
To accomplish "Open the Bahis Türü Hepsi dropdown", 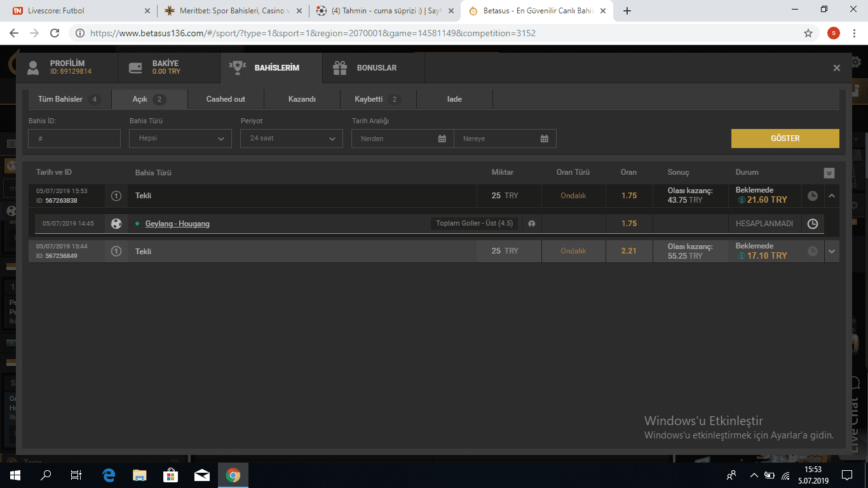I will tap(180, 139).
